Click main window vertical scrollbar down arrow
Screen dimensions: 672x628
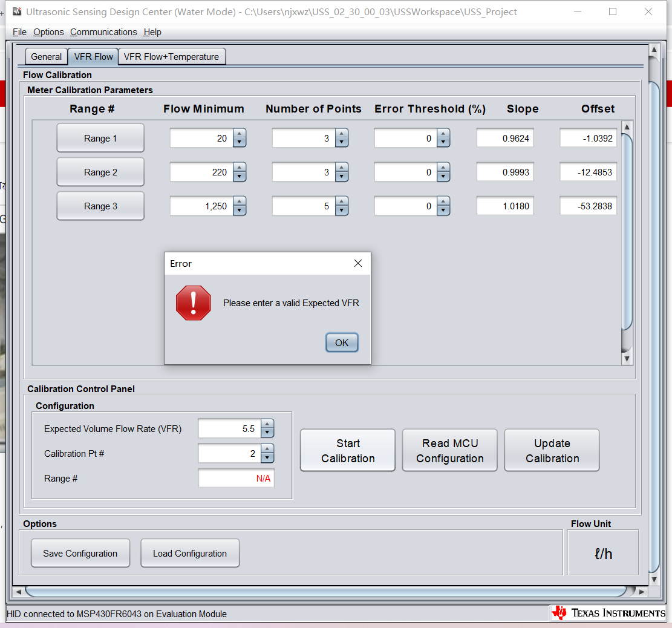pyautogui.click(x=654, y=580)
